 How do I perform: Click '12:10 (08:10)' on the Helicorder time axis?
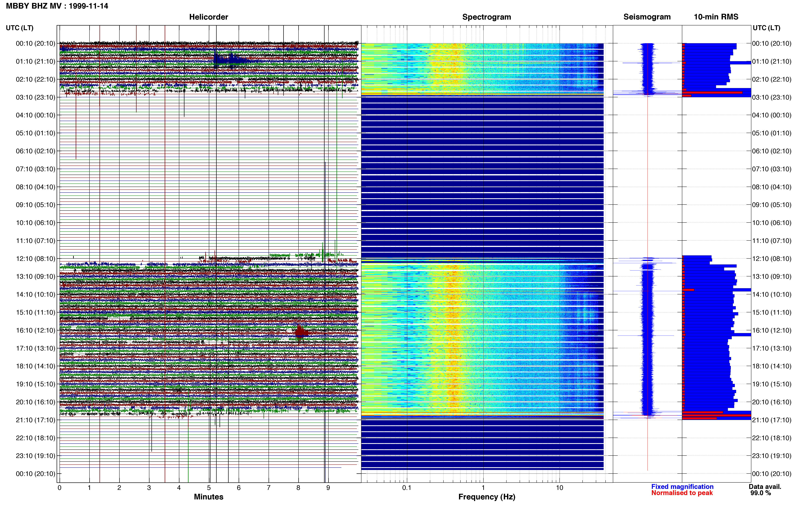(36, 259)
